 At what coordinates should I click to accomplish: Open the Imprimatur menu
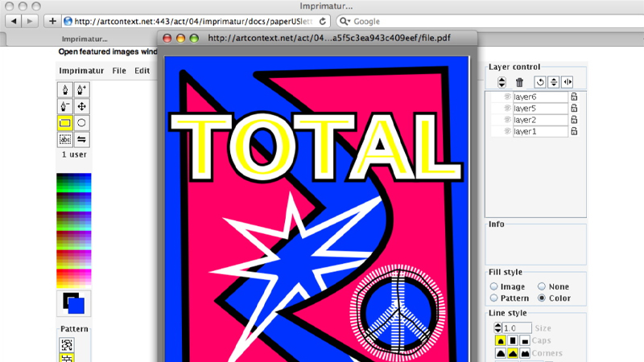(x=81, y=71)
